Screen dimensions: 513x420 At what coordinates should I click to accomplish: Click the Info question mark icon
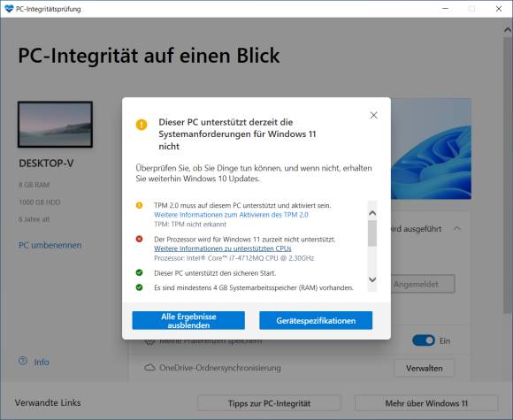[23, 361]
